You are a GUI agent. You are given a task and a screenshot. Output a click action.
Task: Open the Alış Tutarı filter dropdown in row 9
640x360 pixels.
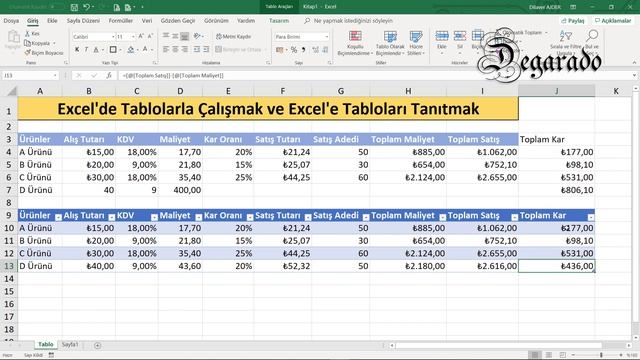coord(111,218)
